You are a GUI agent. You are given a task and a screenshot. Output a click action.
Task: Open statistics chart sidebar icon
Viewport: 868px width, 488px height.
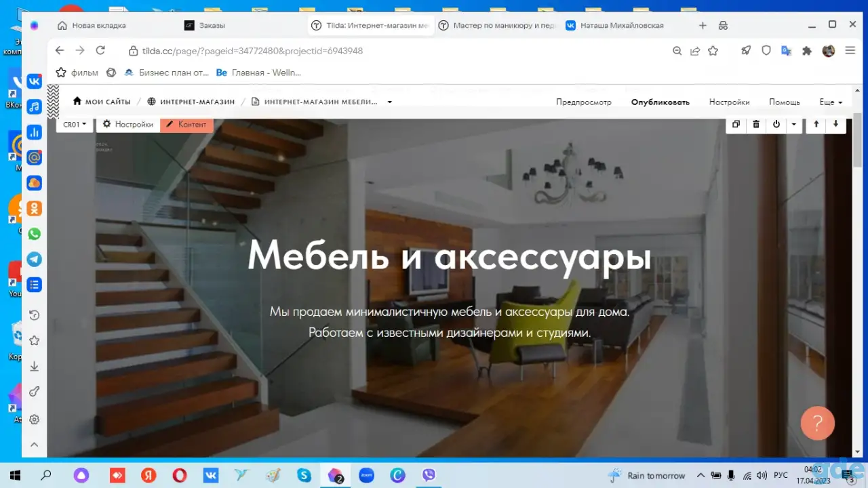[34, 132]
